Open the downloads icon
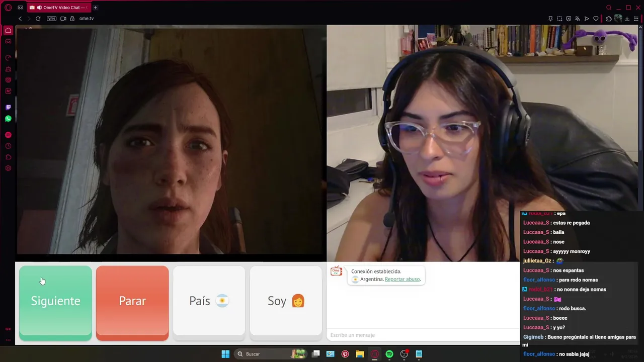644x362 pixels. pos(627,19)
